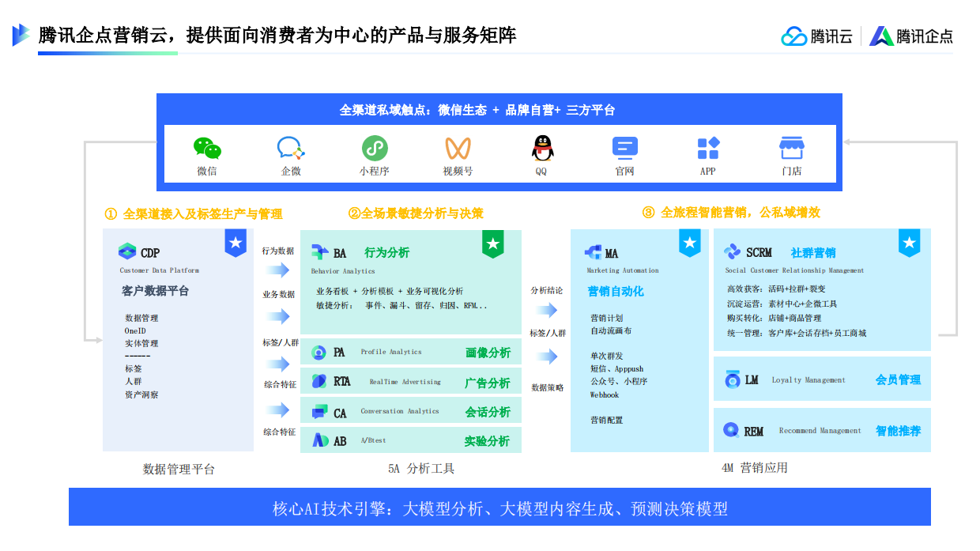Click the 广告分析 label
Screen dimensions: 980x551
point(488,383)
